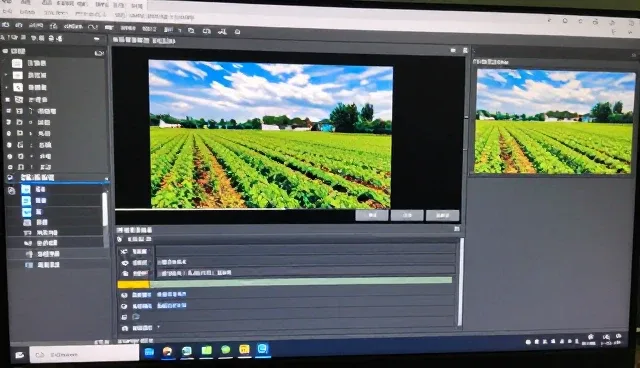Click the highlighted blue app icon in the taskbar
The height and width of the screenshot is (368, 640).
[x=262, y=348]
